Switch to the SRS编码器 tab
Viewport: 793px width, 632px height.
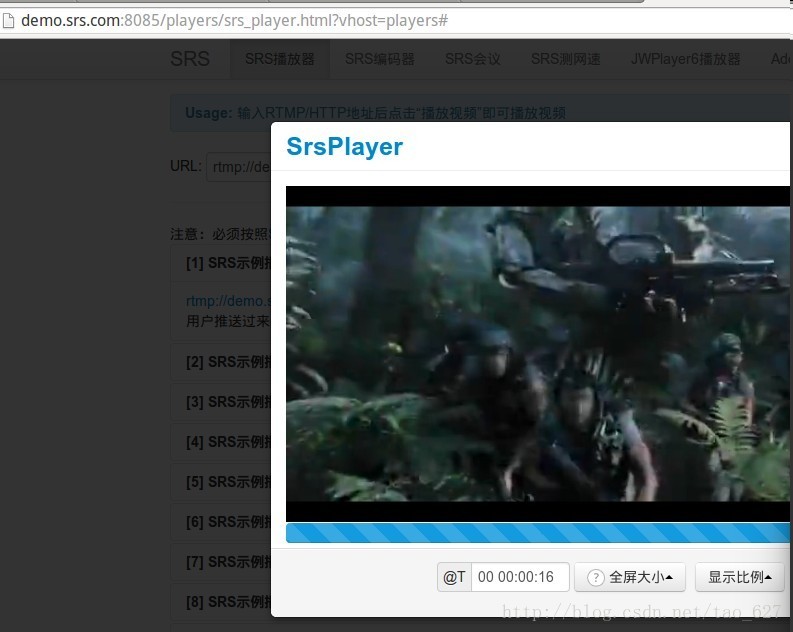tap(379, 59)
